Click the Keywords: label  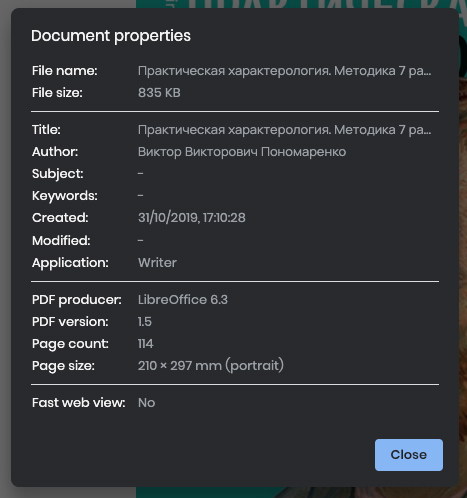(65, 196)
